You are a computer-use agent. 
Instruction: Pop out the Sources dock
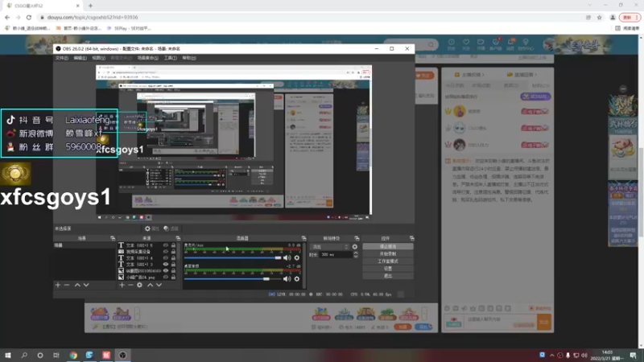(x=178, y=238)
